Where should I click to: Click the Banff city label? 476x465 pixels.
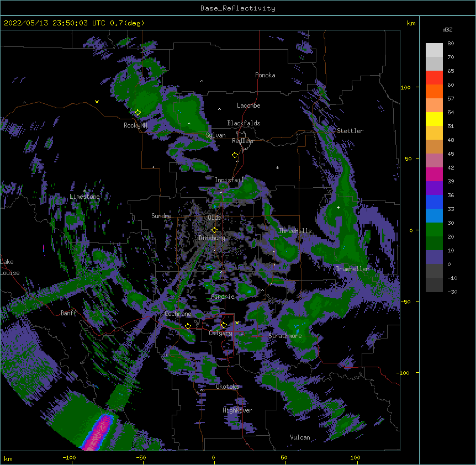(68, 313)
